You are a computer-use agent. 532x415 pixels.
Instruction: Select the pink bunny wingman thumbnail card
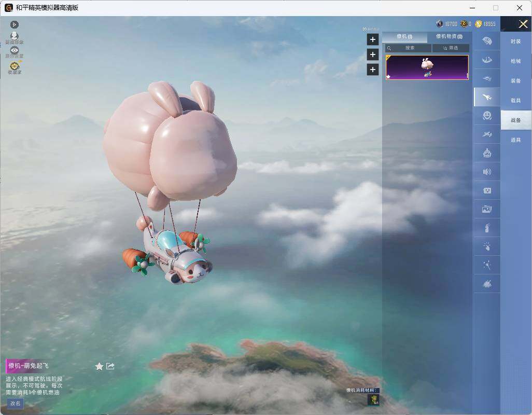click(x=427, y=67)
